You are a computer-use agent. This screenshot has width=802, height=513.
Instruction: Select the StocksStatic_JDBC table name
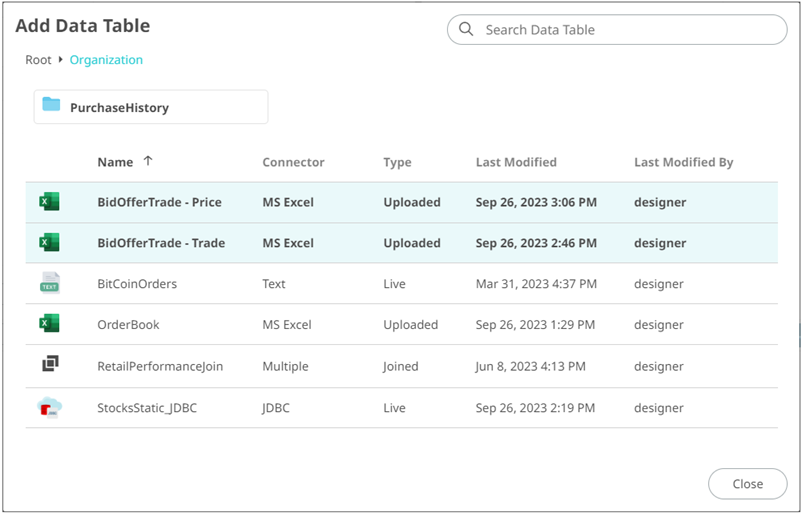[147, 408]
